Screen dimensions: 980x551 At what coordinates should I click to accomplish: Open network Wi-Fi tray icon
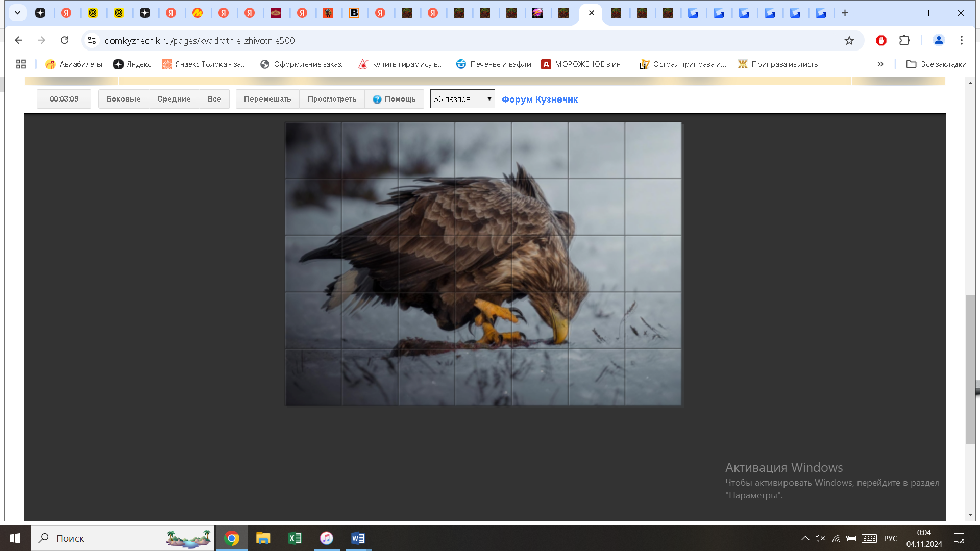(836, 538)
